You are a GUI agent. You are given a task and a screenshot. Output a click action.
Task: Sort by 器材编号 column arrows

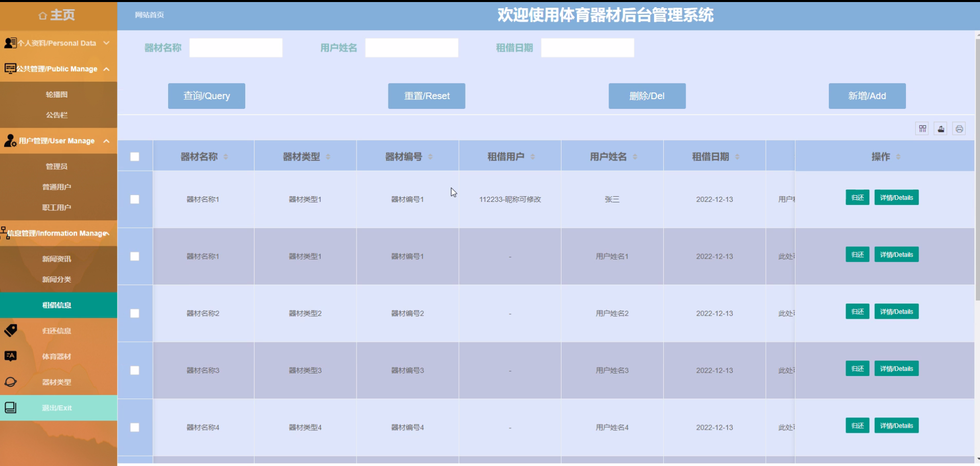point(430,157)
